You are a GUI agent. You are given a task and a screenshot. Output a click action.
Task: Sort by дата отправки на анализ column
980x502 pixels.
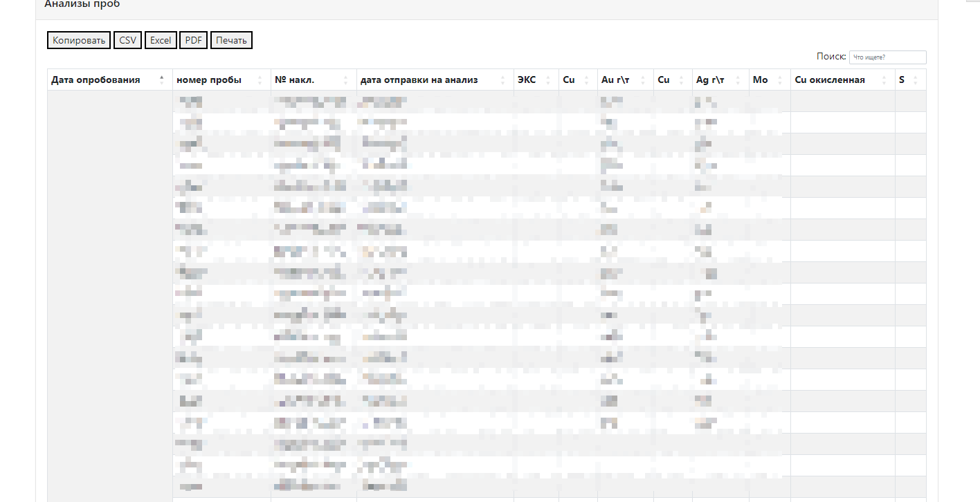coord(435,80)
